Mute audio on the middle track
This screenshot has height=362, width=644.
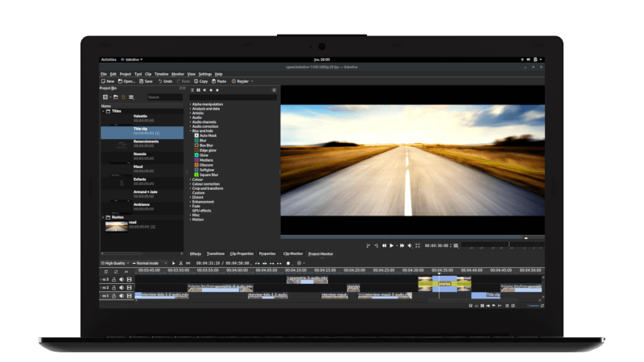[x=122, y=287]
